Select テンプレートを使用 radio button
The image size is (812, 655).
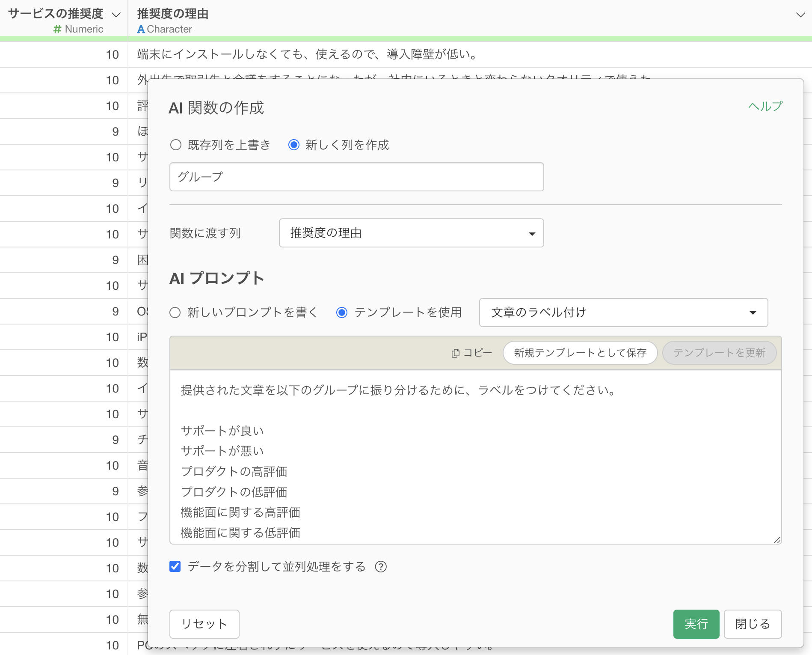pos(342,313)
